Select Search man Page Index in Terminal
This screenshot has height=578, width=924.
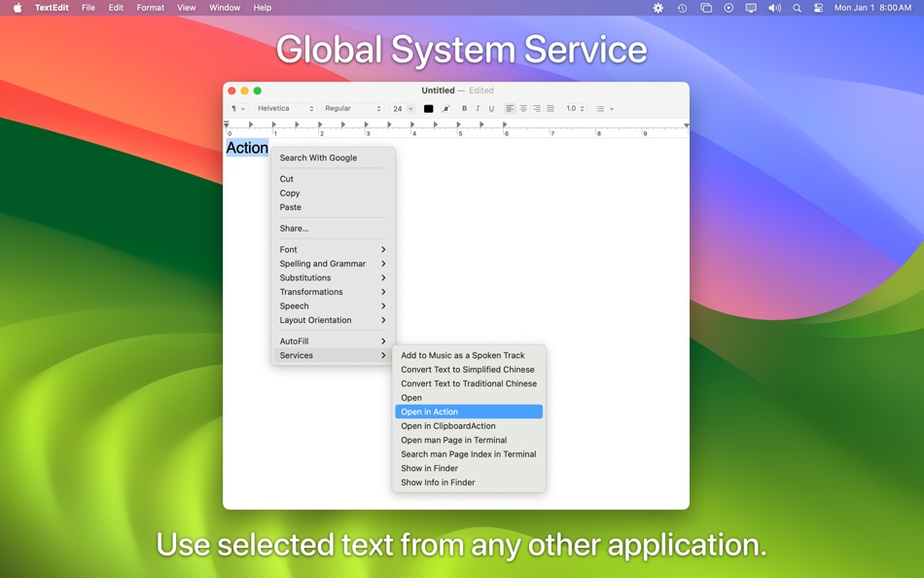(x=469, y=454)
